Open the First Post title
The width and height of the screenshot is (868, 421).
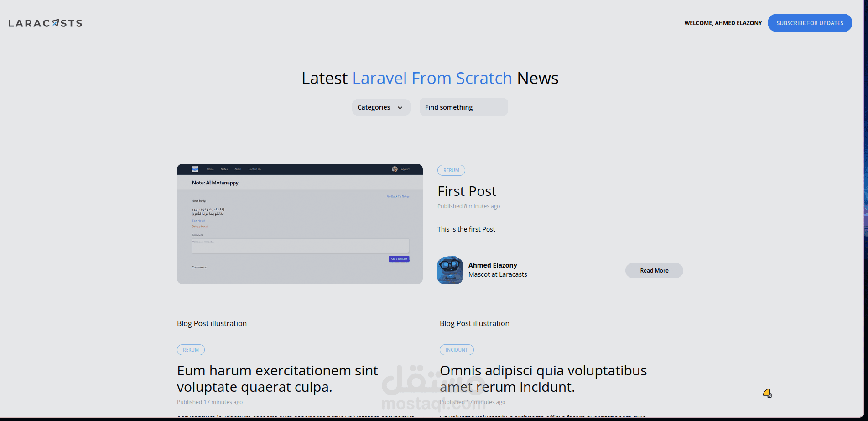(467, 191)
